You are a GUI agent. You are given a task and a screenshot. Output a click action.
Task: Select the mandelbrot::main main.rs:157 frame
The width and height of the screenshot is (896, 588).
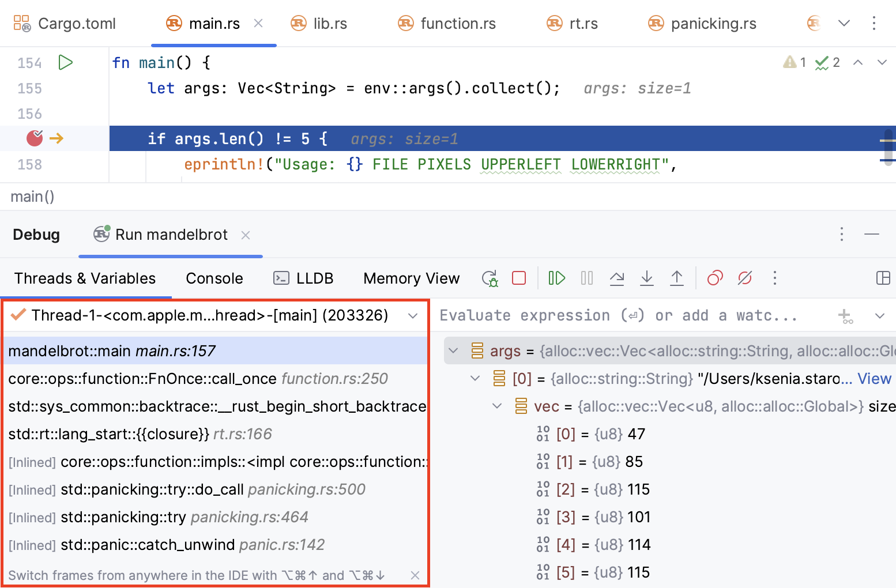pos(215,351)
